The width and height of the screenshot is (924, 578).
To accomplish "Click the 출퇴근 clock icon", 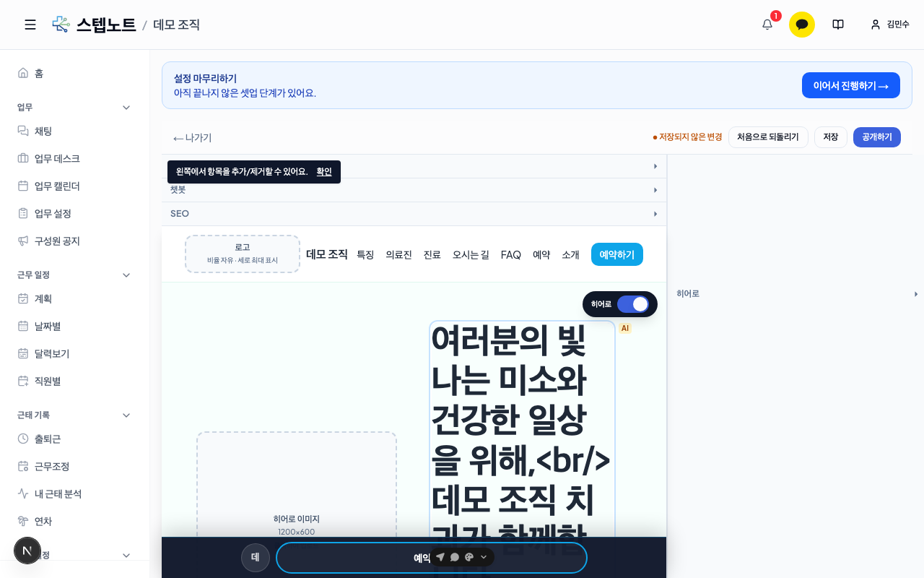I will click(x=23, y=439).
